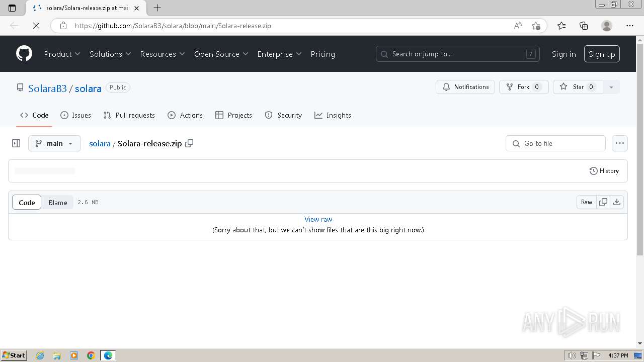The image size is (644, 362).
Task: Open Read aloud in address bar
Action: 518,26
